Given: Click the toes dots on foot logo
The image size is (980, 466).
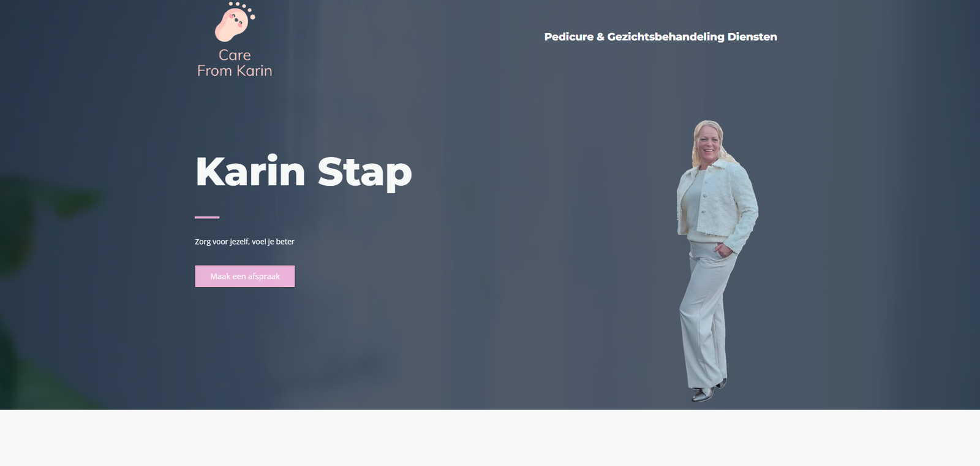Looking at the screenshot, I should pos(243,9).
